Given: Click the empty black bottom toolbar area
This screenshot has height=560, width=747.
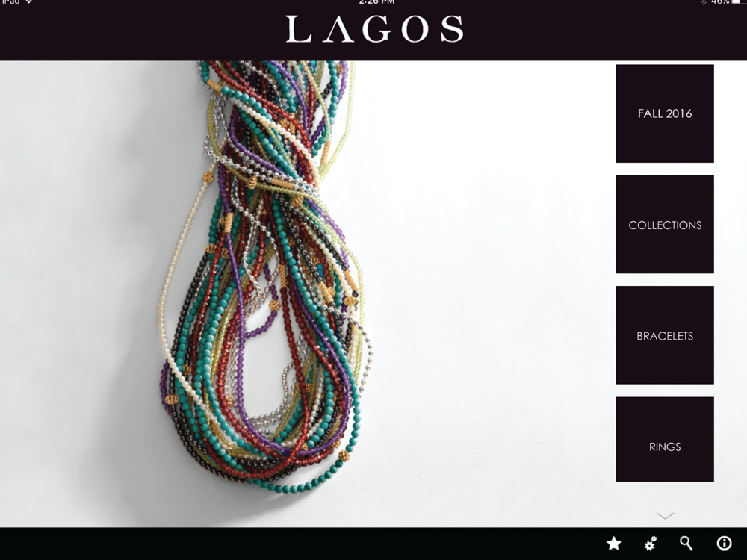Looking at the screenshot, I should point(286,544).
